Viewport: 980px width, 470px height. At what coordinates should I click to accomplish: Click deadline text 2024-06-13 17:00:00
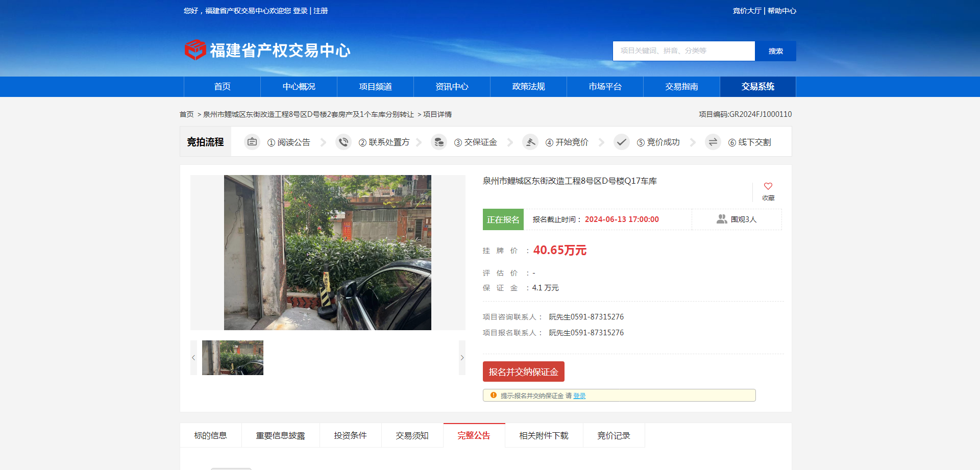click(622, 219)
